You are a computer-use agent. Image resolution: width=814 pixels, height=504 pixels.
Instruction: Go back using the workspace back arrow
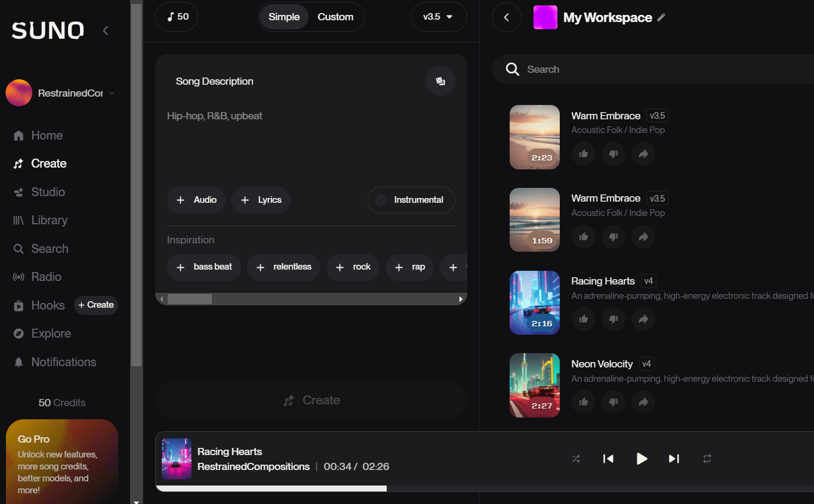507,17
